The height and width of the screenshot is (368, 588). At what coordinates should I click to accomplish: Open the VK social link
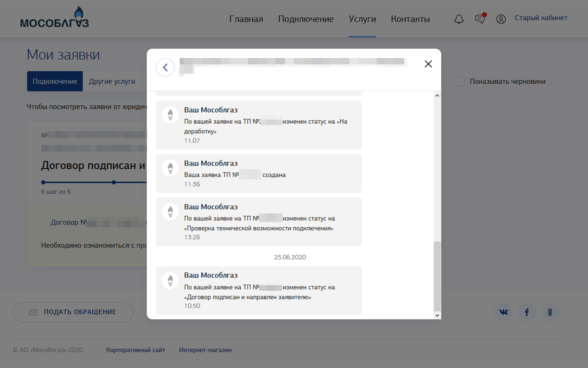503,312
